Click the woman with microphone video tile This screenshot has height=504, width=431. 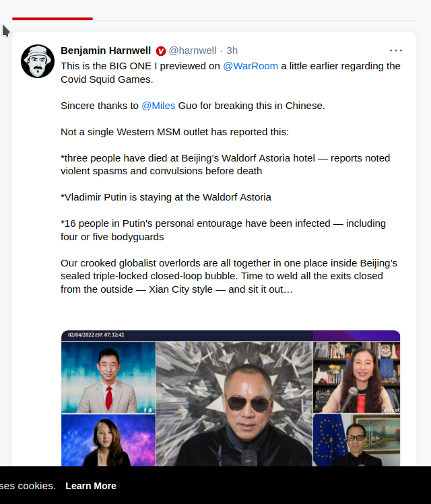pyautogui.click(x=356, y=377)
